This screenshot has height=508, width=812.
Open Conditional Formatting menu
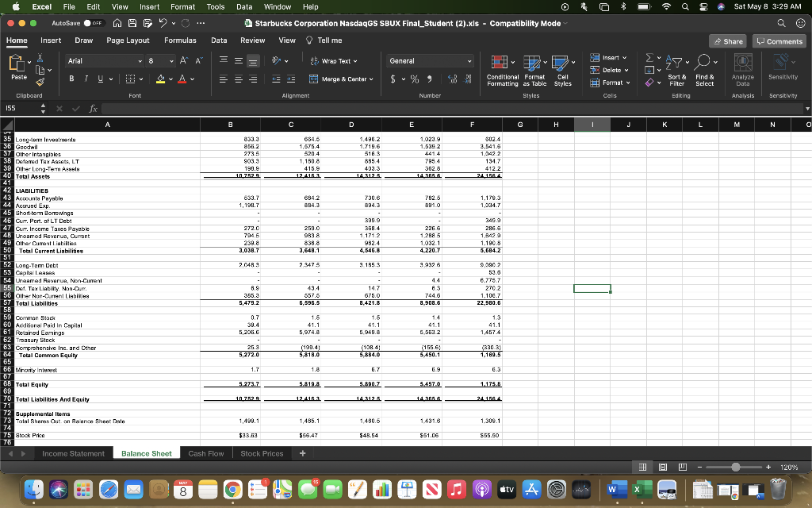point(502,71)
